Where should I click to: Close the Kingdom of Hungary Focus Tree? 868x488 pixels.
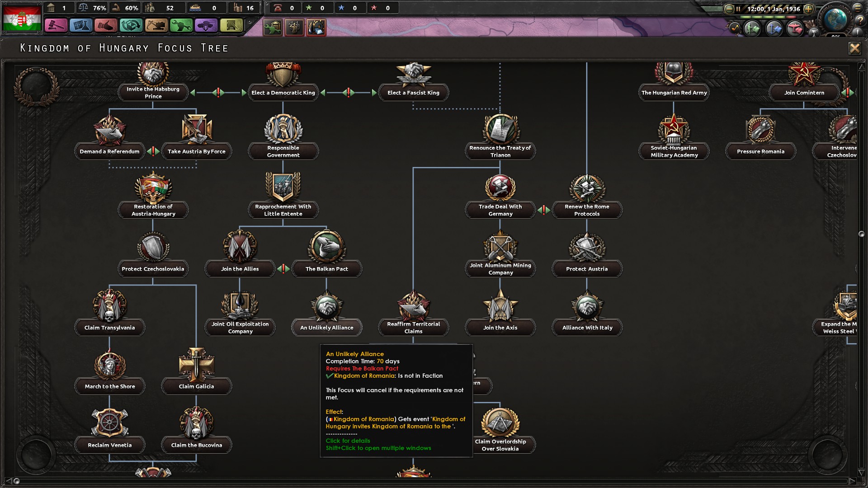(x=854, y=48)
